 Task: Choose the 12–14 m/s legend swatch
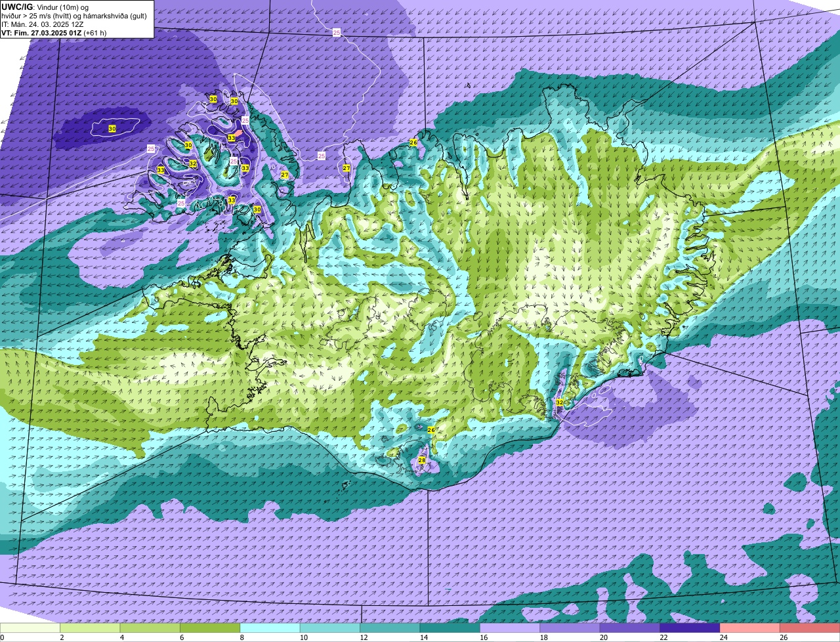(x=390, y=628)
